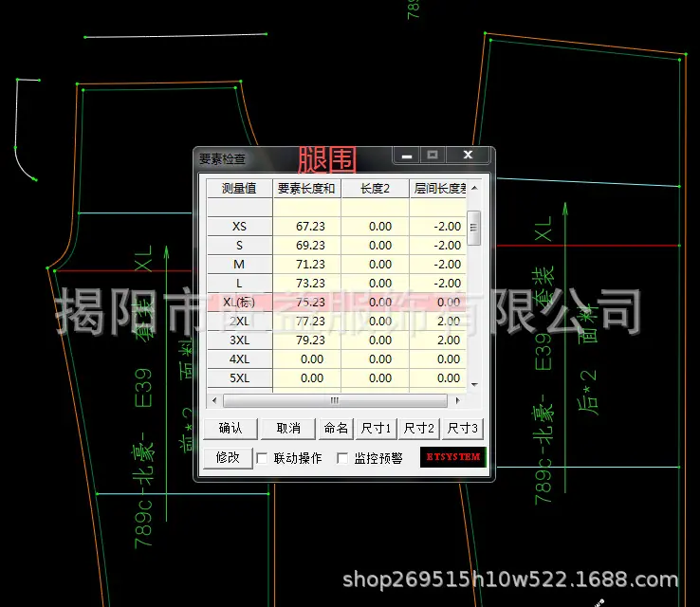Viewport: 700px width, 607px height.
Task: Click the horizontal scroll left arrow
Action: coord(214,400)
